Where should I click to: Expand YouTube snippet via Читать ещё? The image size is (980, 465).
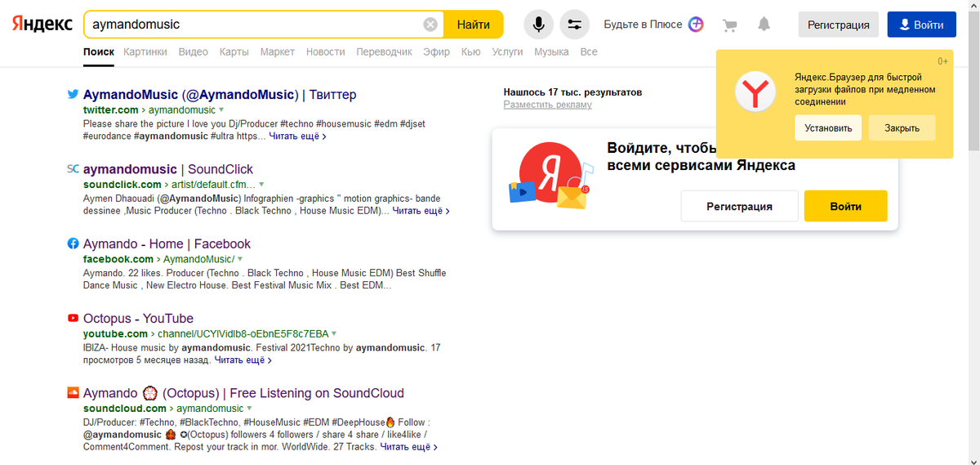coord(243,360)
